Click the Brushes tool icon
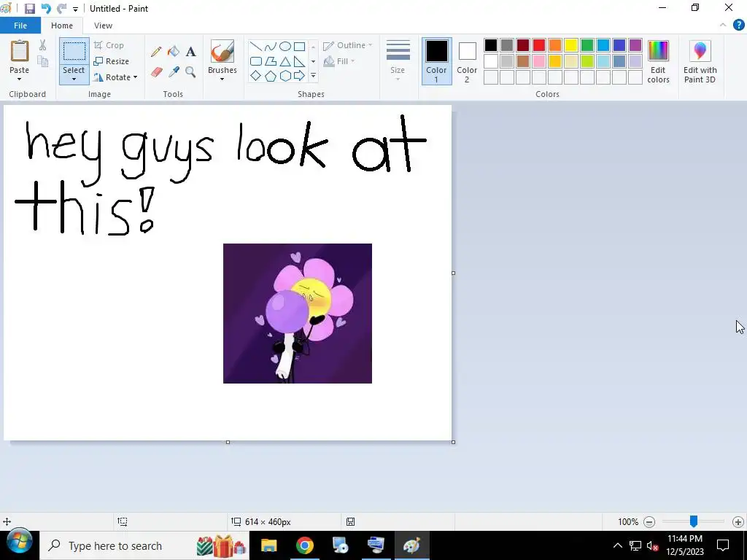The height and width of the screenshot is (560, 747). coord(222,52)
